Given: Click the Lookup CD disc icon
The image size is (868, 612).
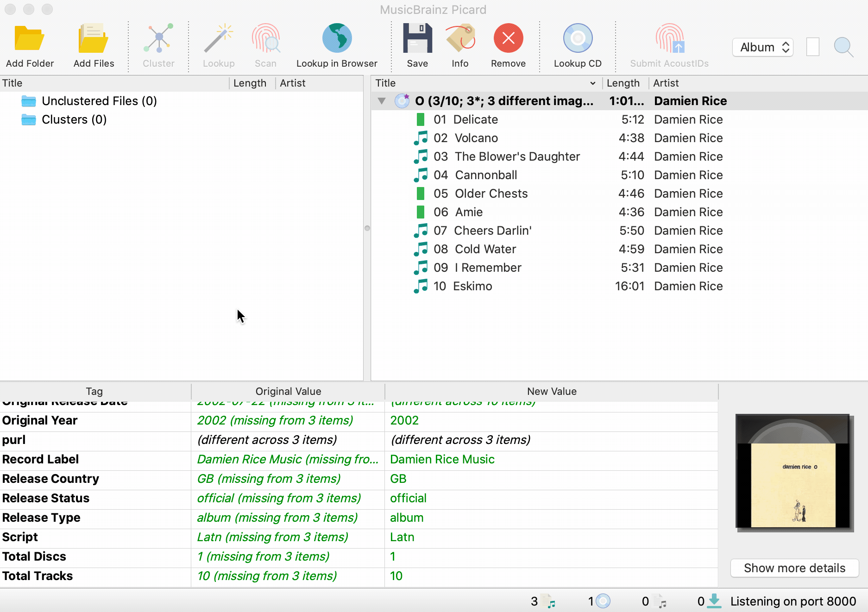Looking at the screenshot, I should 578,39.
